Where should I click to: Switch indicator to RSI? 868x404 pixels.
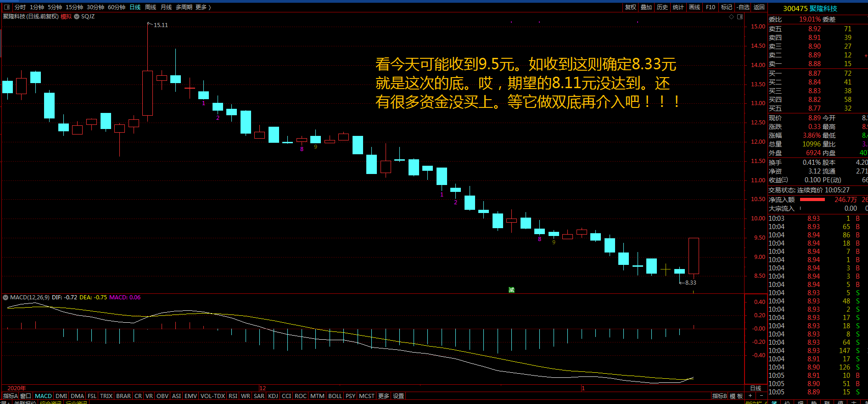[x=233, y=396]
